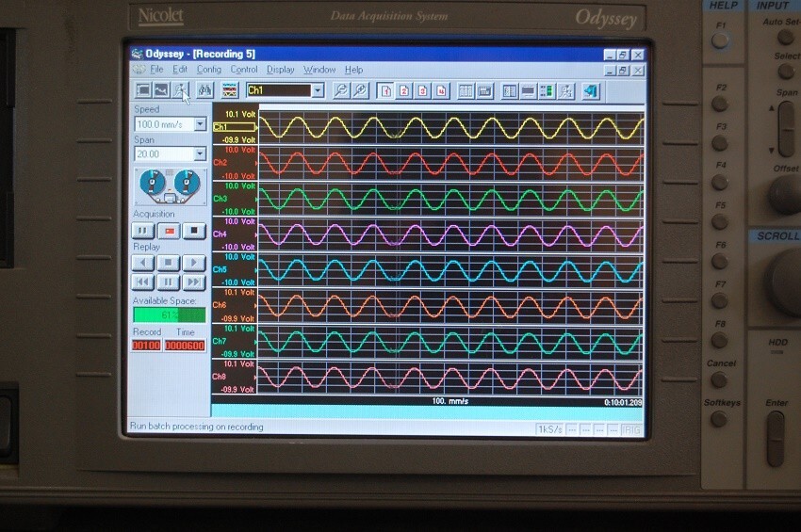Image resolution: width=801 pixels, height=532 pixels.
Task: Click the IRIG status bar indicator
Action: (631, 430)
